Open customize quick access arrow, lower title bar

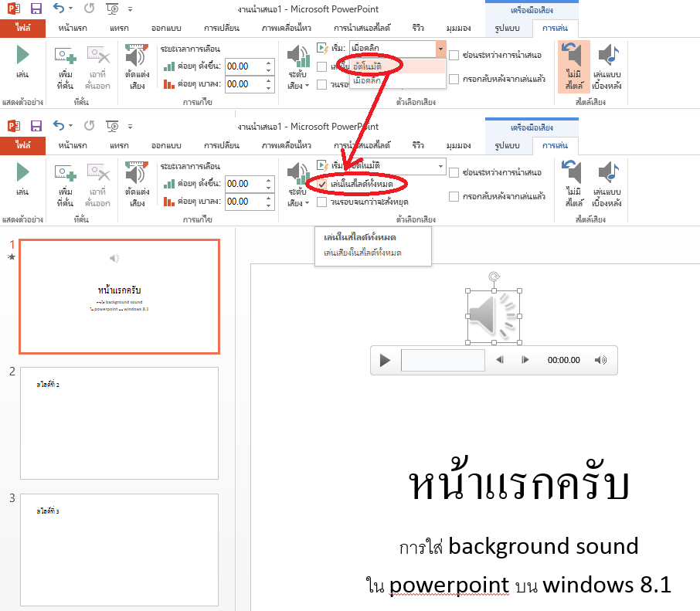point(130,127)
